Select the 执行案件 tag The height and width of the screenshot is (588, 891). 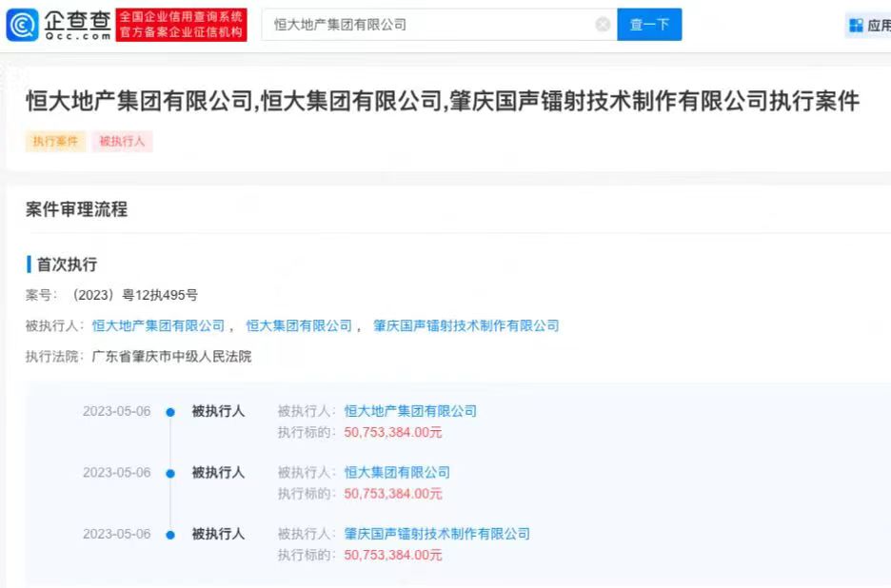[x=55, y=141]
